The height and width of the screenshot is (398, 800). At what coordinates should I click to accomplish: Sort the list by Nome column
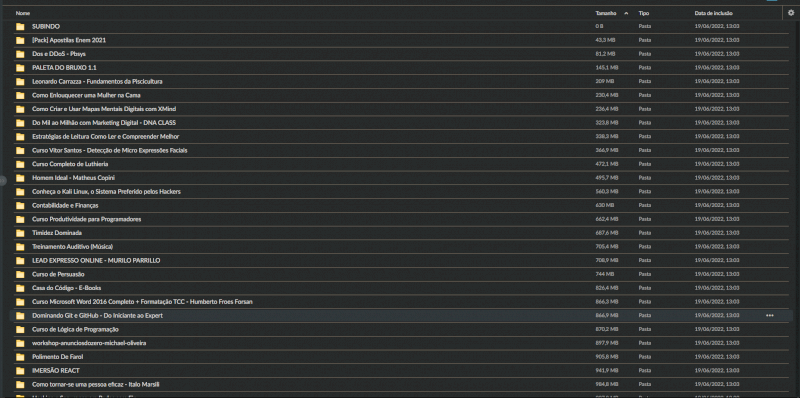(22, 13)
